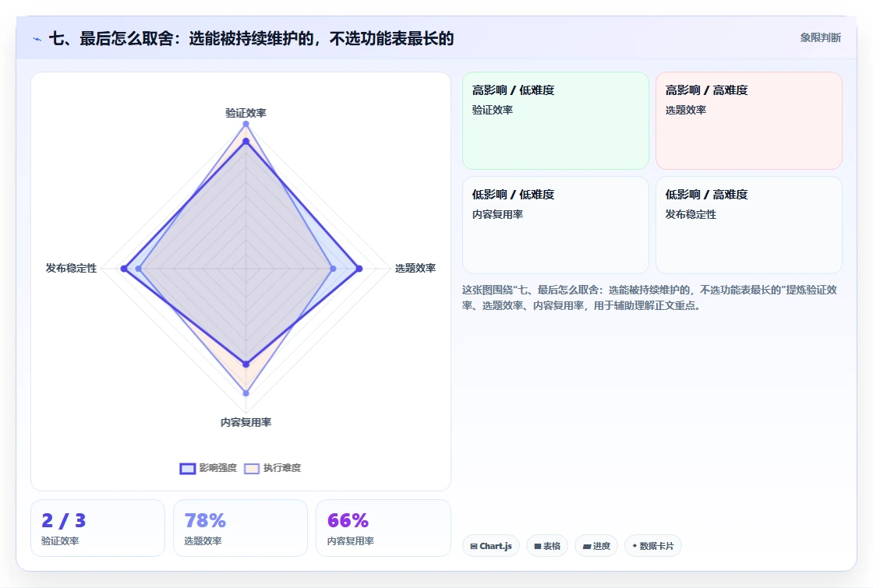This screenshot has width=873, height=588.
Task: Click the 影响强度 data point on 发布稳定性 axis
Action: pyautogui.click(x=124, y=269)
